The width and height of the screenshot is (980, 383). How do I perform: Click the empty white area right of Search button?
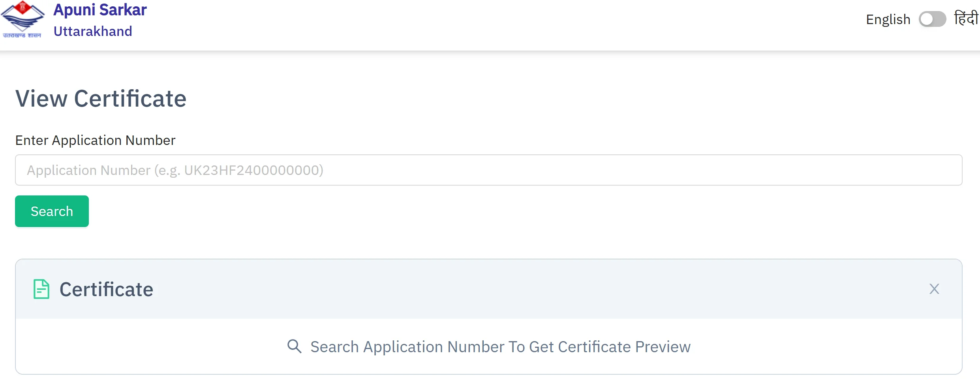pyautogui.click(x=474, y=211)
